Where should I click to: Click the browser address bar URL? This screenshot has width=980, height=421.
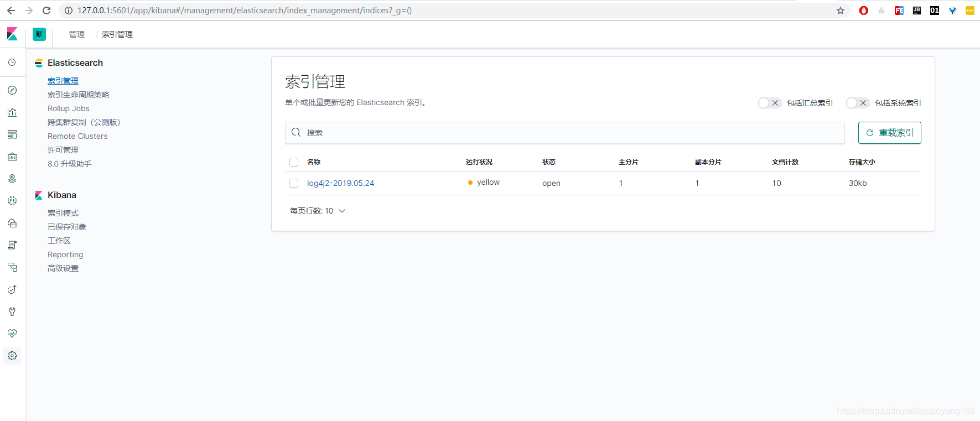click(x=245, y=11)
